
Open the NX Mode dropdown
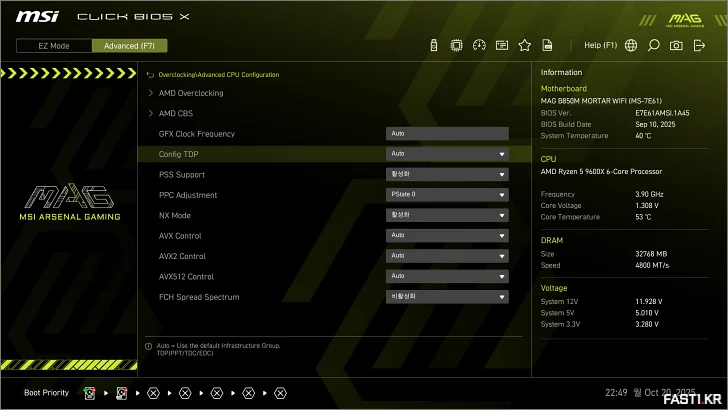(447, 215)
